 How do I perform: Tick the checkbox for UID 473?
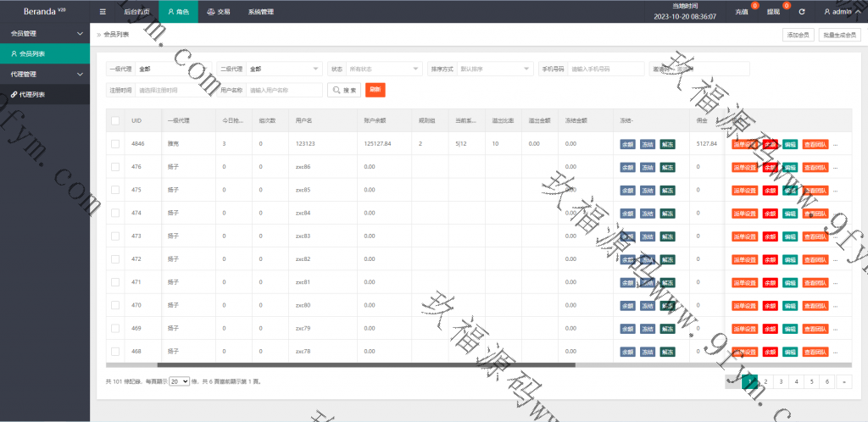115,236
